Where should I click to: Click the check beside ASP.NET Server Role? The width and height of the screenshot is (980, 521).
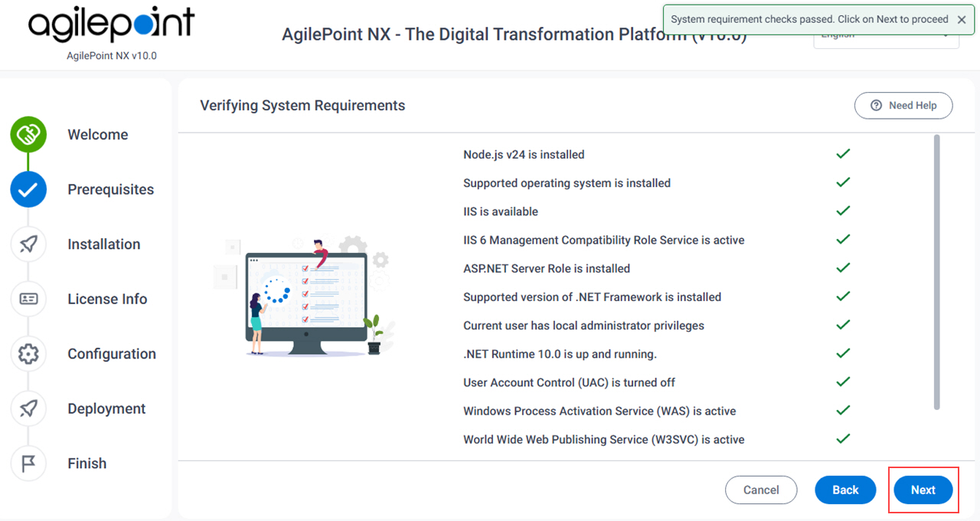coord(843,268)
